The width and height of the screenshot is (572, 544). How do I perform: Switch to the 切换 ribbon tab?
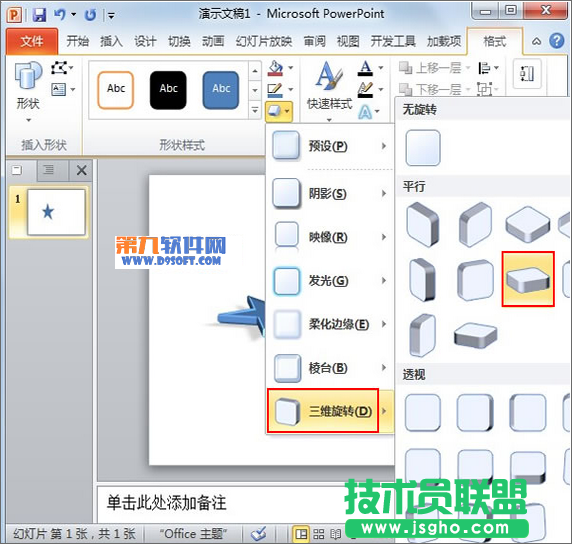[179, 41]
